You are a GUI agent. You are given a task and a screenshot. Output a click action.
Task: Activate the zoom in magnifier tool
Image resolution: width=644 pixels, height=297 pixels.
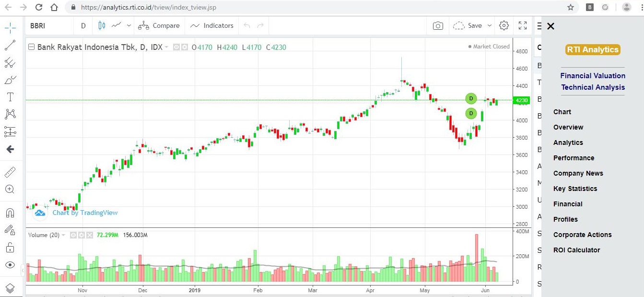(x=10, y=189)
